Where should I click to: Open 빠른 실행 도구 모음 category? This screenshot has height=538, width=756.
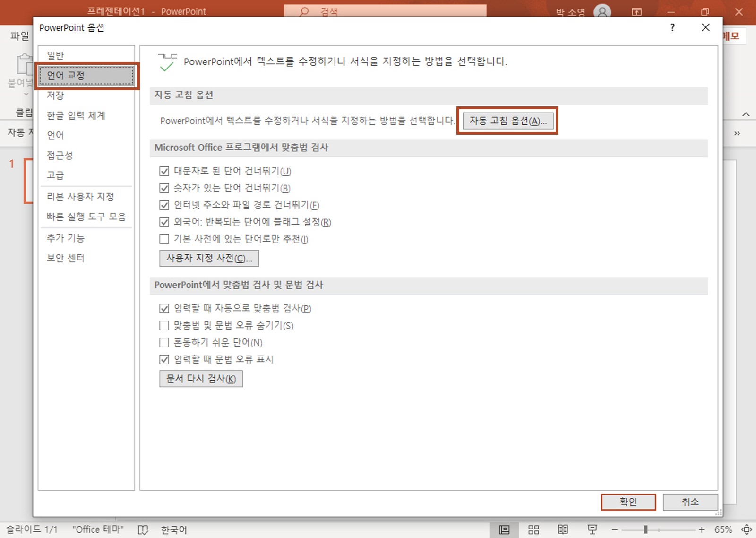pyautogui.click(x=86, y=216)
